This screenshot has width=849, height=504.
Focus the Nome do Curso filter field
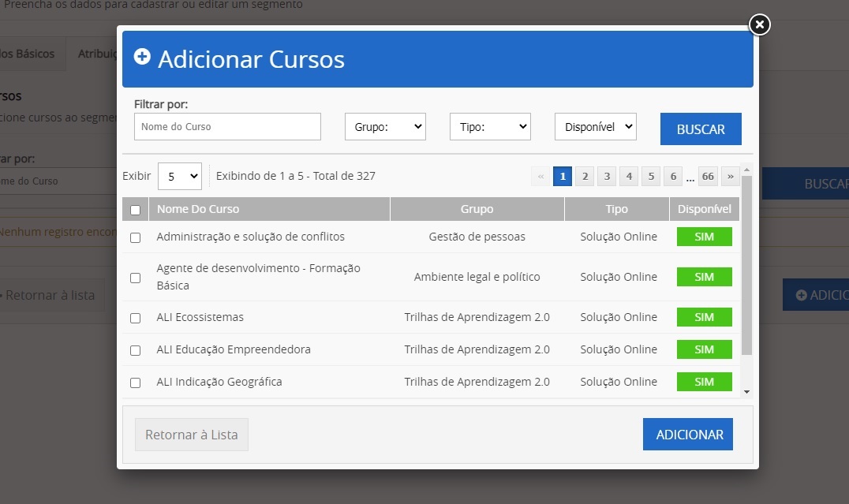pos(227,127)
